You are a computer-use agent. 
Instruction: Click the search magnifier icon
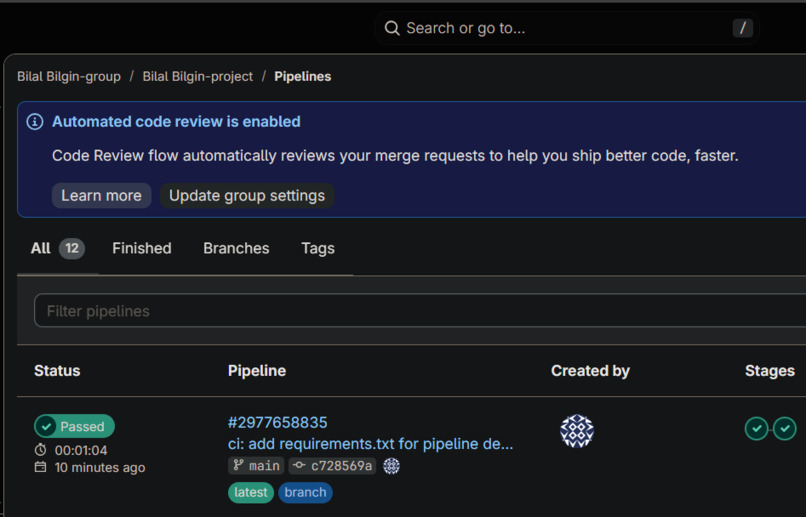point(392,28)
